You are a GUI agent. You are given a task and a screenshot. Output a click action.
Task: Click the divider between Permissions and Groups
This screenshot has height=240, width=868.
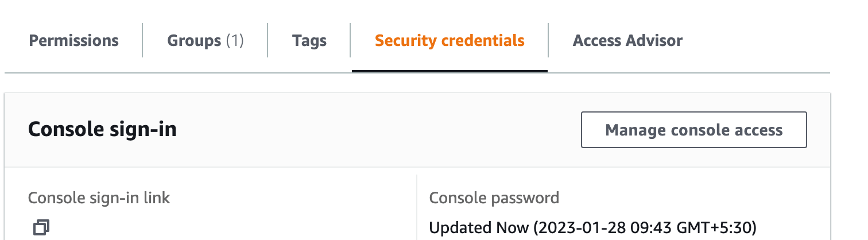click(142, 40)
